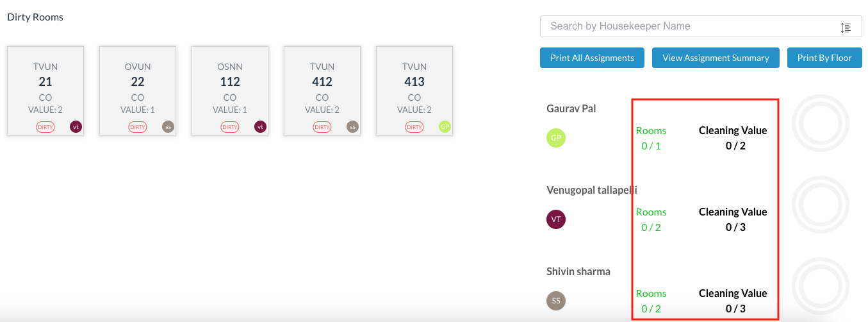This screenshot has width=868, height=322.
Task: Click the ss badge on room 22
Action: (168, 127)
